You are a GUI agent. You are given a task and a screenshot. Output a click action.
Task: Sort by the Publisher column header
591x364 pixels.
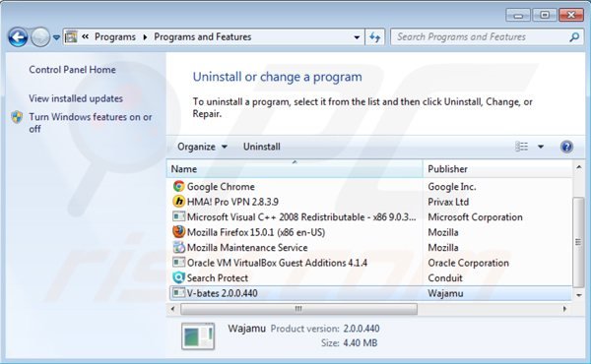tap(497, 169)
